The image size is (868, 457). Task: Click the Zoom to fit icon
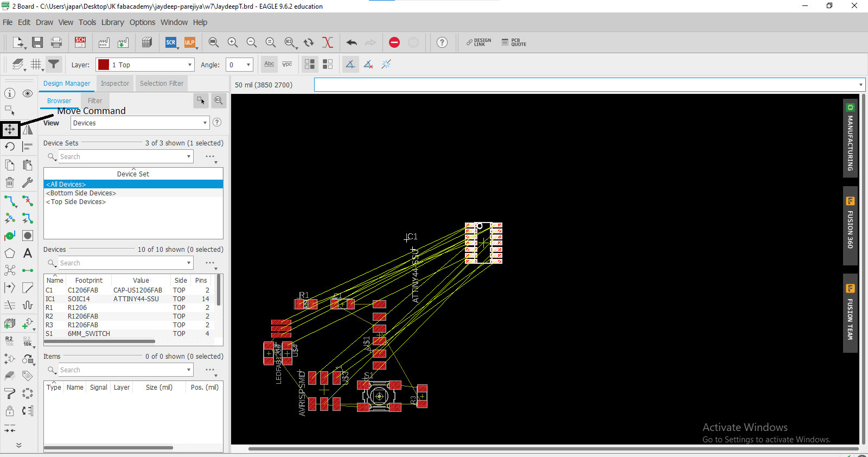214,42
